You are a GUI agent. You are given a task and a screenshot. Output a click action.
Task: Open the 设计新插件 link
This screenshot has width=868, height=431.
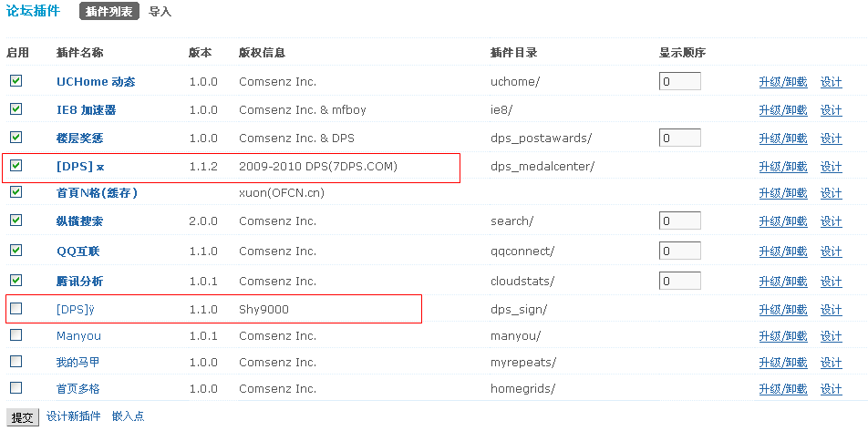pyautogui.click(x=74, y=416)
